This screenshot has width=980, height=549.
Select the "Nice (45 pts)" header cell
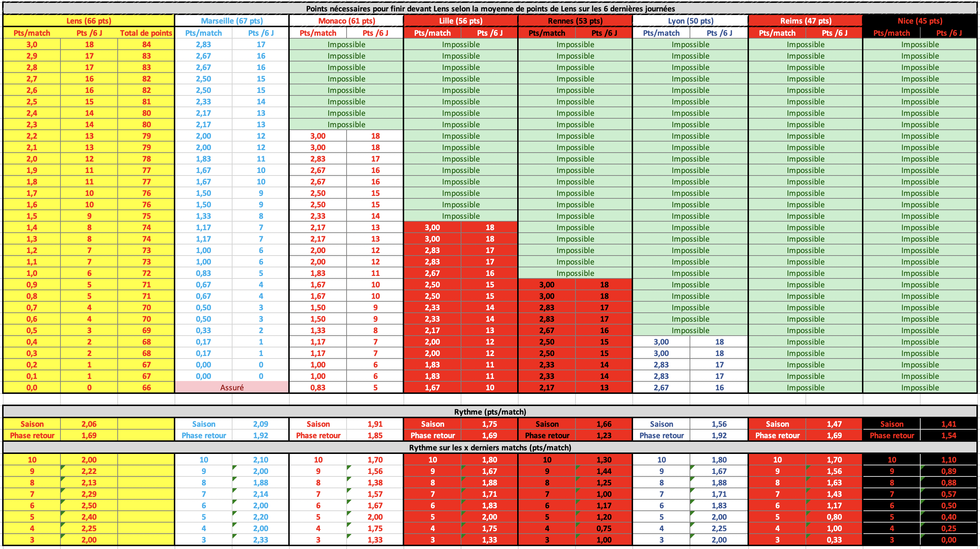(x=920, y=21)
